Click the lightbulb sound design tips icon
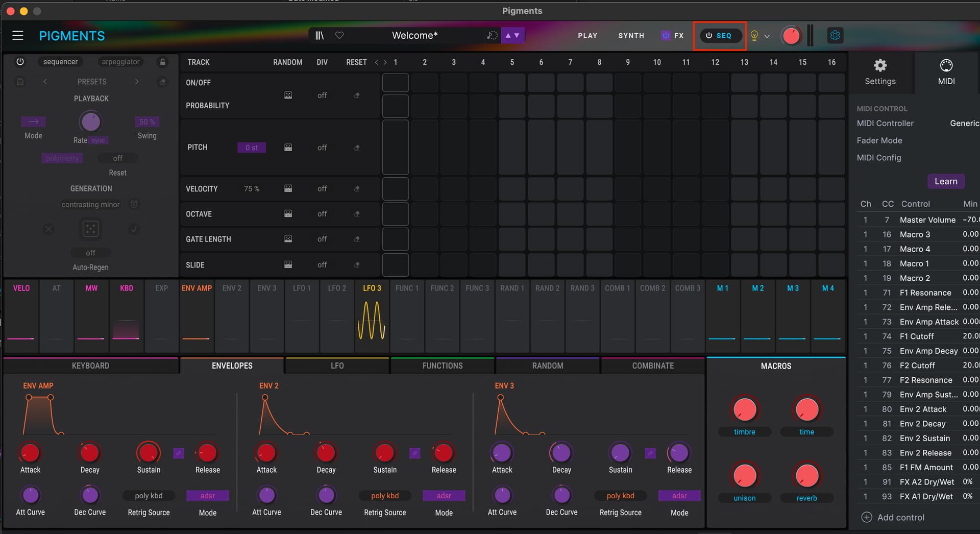This screenshot has width=980, height=534. tap(754, 36)
